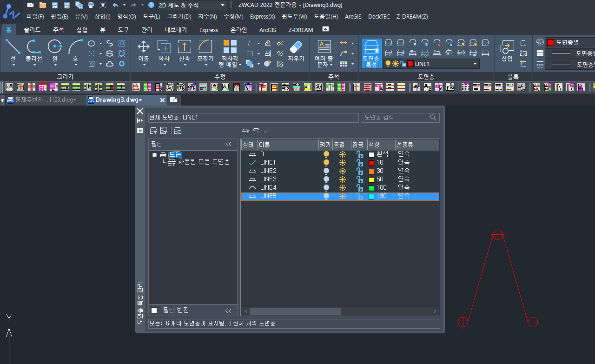Click the 선종류 column header

click(416, 145)
